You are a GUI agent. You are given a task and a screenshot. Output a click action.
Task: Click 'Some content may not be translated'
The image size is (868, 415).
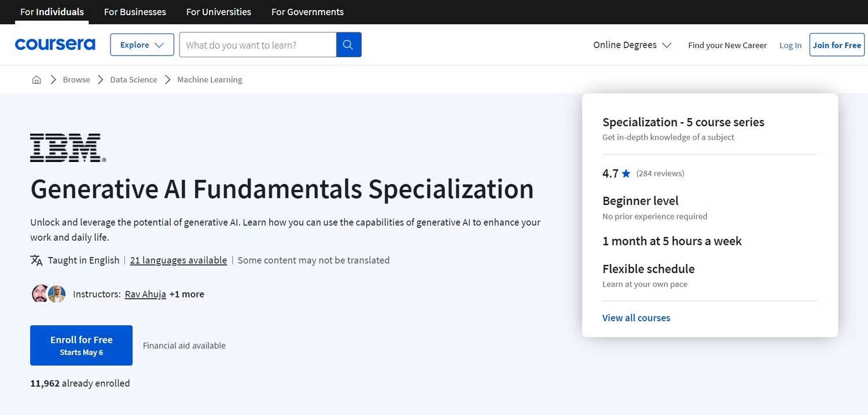314,260
